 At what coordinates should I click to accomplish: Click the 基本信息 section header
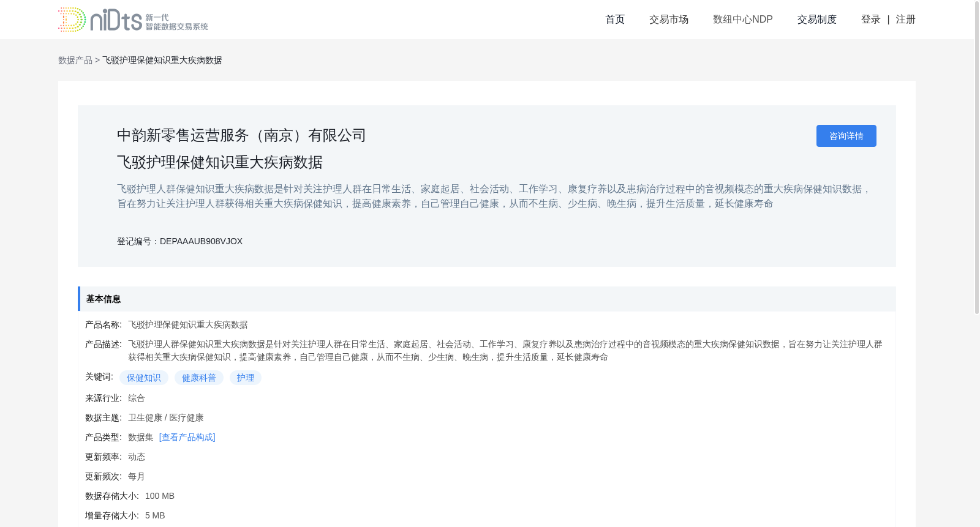(487, 299)
